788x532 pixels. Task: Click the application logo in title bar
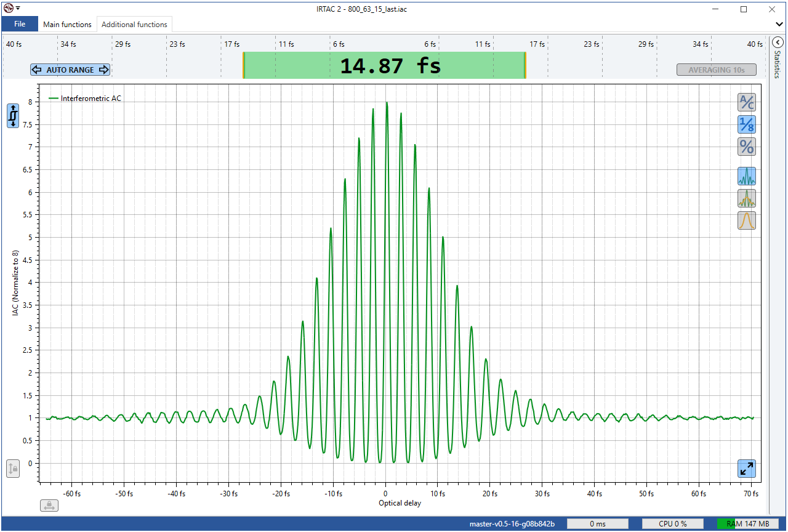point(8,8)
